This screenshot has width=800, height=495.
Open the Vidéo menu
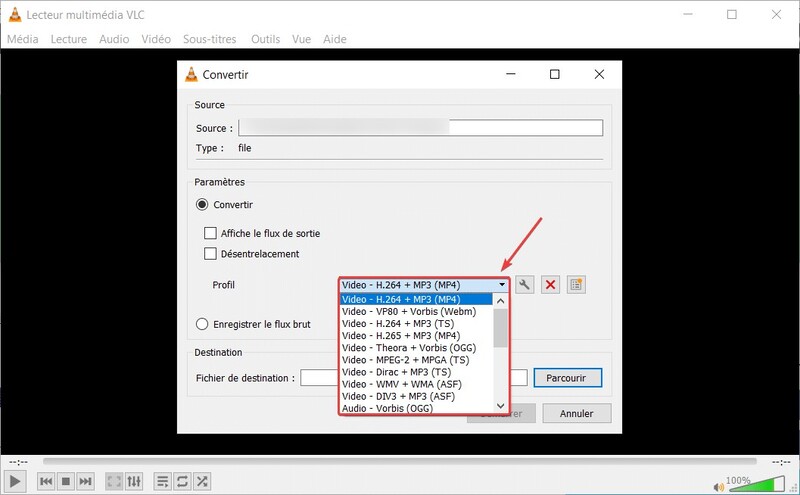[x=156, y=39]
